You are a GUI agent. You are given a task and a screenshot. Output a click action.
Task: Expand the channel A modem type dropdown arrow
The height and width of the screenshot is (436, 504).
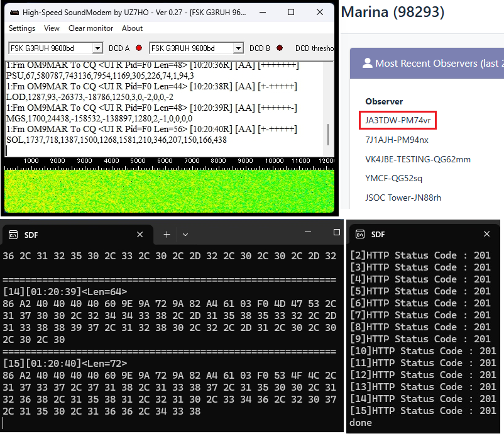pyautogui.click(x=97, y=48)
